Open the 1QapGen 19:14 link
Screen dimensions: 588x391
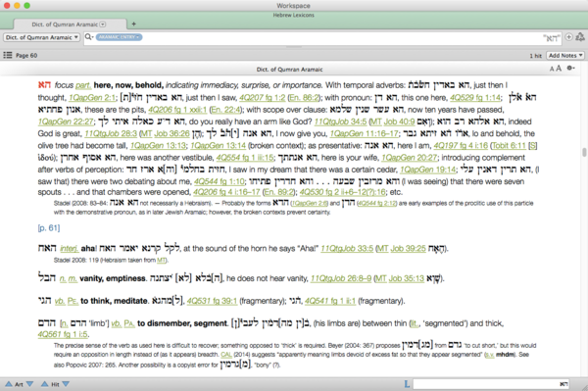click(x=428, y=170)
